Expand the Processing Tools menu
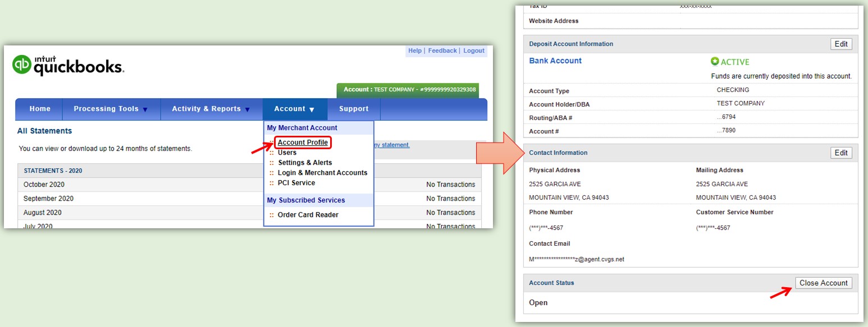Image resolution: width=868 pixels, height=327 pixels. [x=111, y=109]
